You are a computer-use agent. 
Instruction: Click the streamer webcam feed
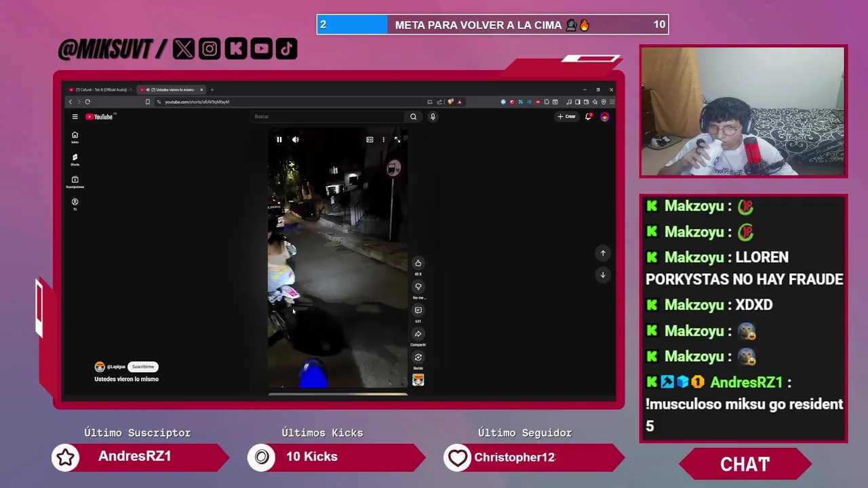pos(743,112)
